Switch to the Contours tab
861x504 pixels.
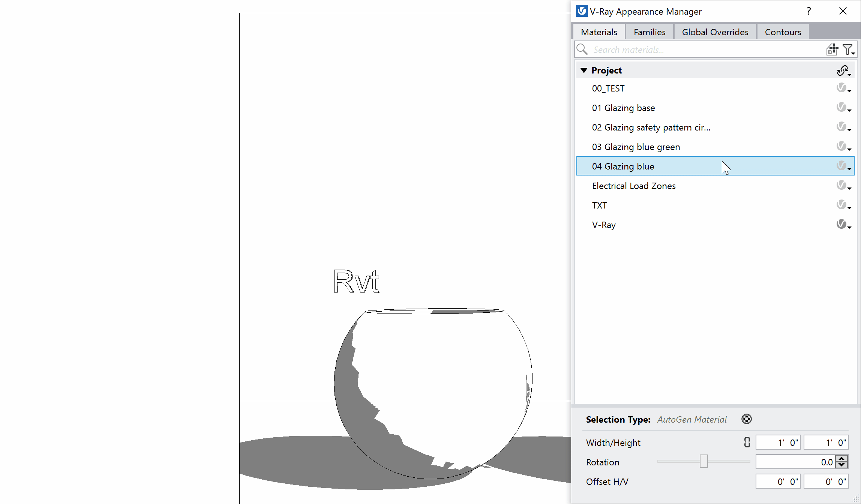[x=783, y=32]
